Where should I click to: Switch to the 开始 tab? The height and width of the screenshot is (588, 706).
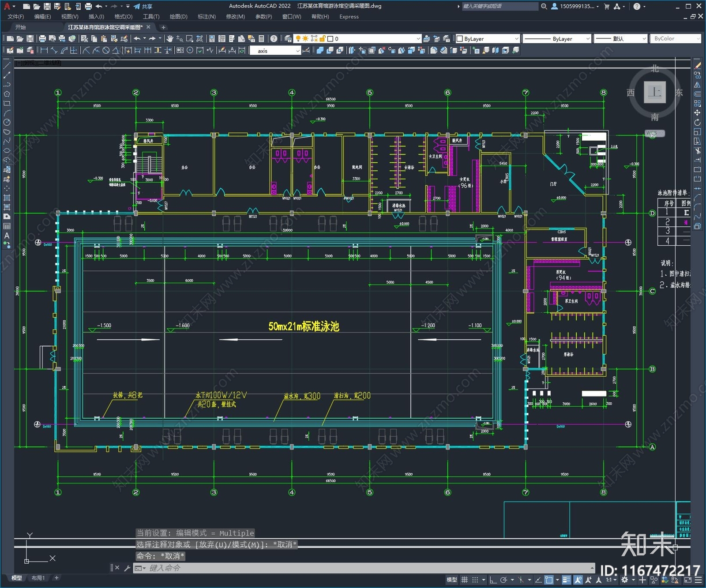21,27
